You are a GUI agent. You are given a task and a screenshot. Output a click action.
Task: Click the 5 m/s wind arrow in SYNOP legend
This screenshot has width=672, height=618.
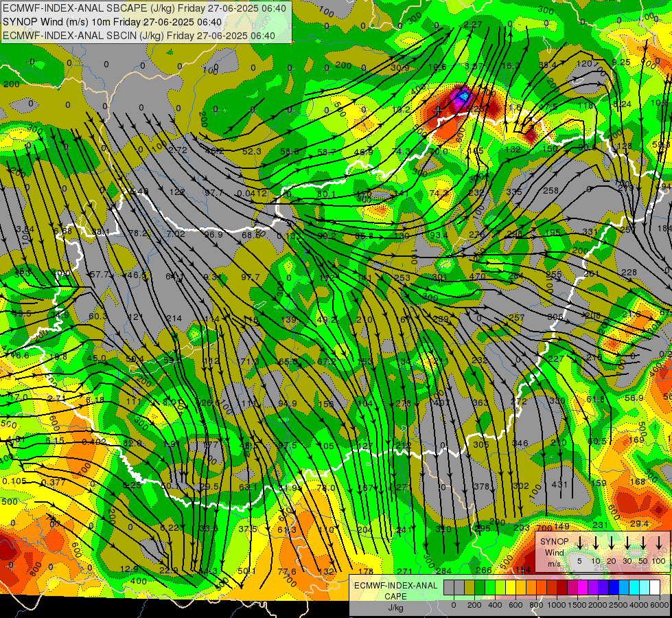(x=579, y=543)
